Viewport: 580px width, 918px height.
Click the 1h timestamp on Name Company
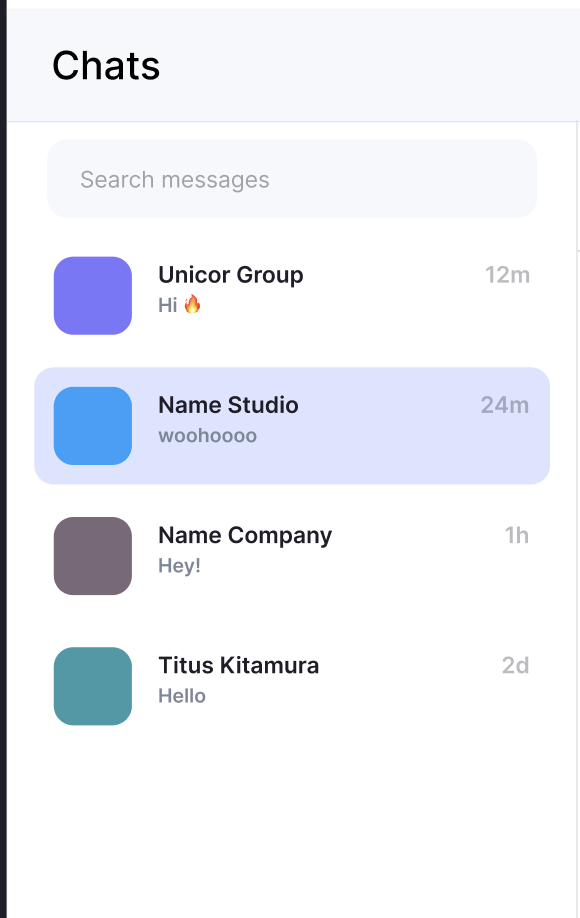518,535
